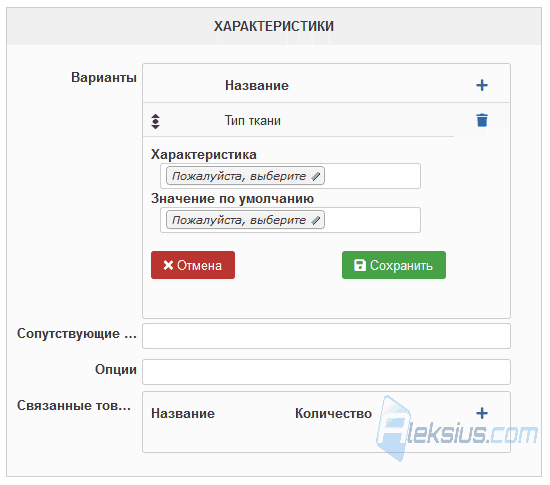Viewport: 550px width, 485px height.
Task: Click the ХАРАКТЕРИСТИКИ panel heading
Action: [274, 26]
